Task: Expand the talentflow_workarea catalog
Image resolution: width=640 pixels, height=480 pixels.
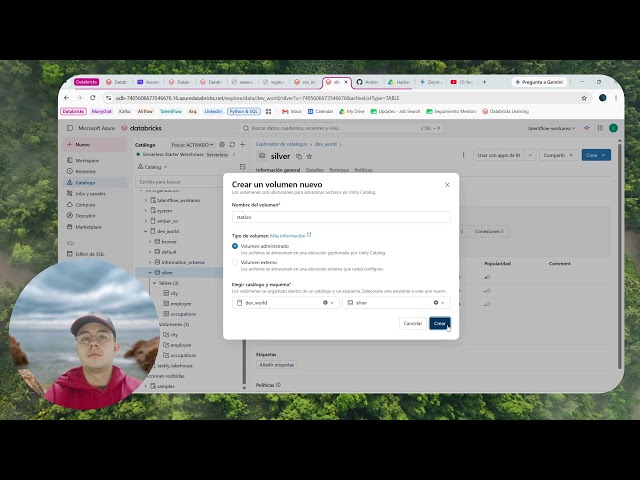Action: click(146, 200)
